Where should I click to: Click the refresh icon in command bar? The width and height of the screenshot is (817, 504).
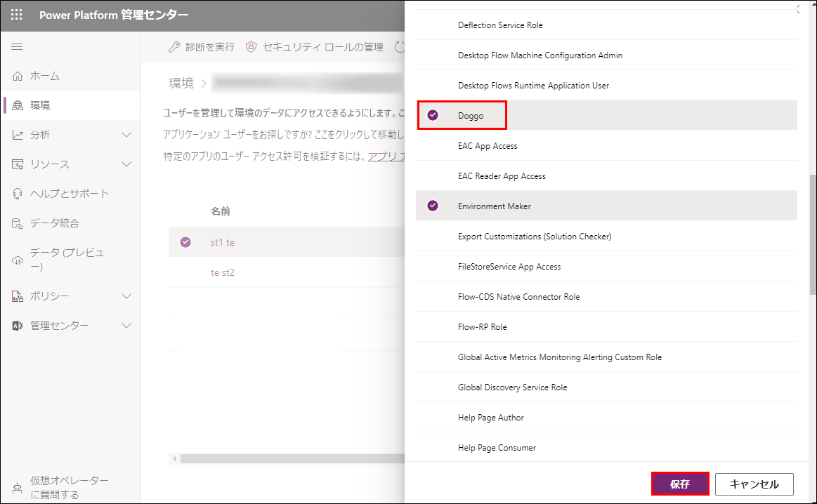tap(399, 47)
